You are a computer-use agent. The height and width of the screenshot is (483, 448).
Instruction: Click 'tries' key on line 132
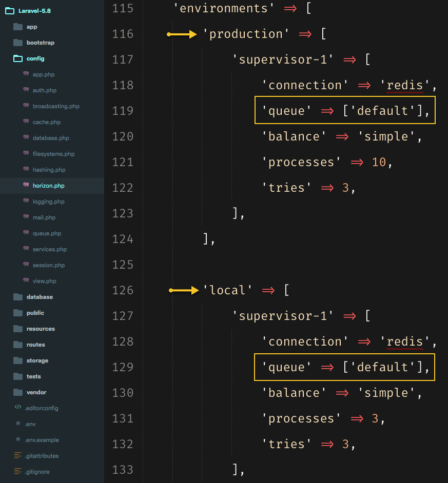286,444
